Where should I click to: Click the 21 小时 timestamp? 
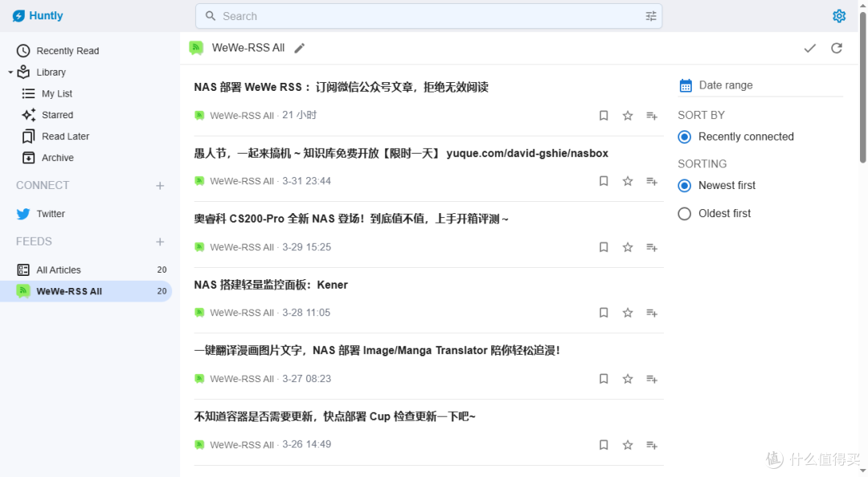click(x=300, y=115)
